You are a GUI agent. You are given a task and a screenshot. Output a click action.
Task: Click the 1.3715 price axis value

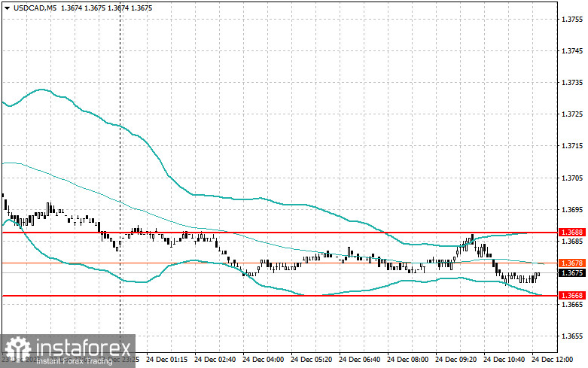coord(573,146)
